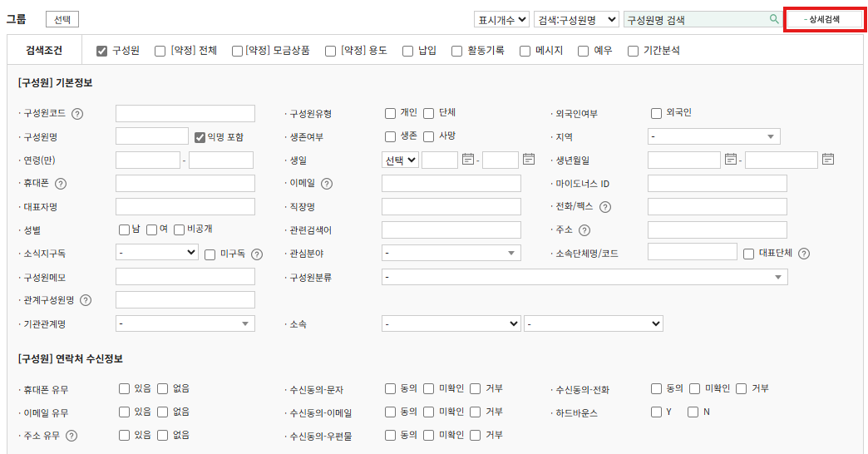Open calendar icon for 생년월일 start date
868x454 pixels.
730,160
